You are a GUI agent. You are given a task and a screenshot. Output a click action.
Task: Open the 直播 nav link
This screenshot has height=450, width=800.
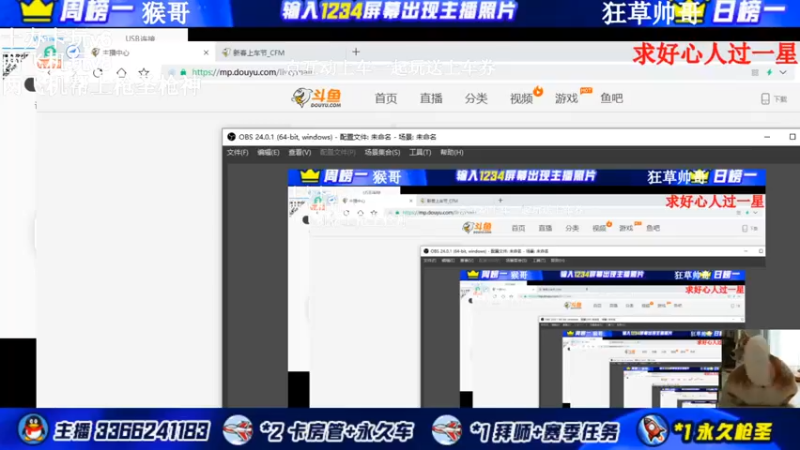click(431, 98)
